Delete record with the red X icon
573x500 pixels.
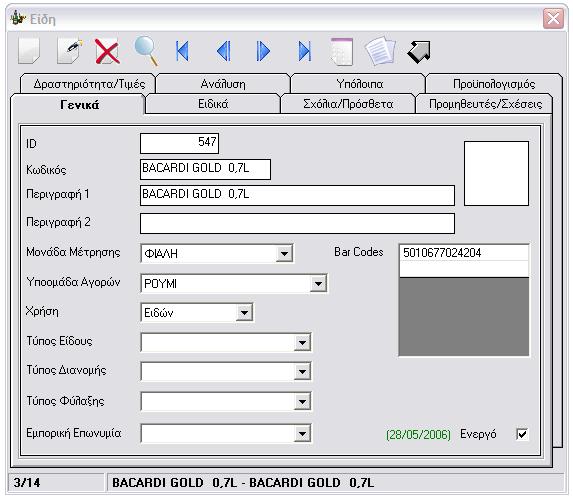tap(107, 51)
